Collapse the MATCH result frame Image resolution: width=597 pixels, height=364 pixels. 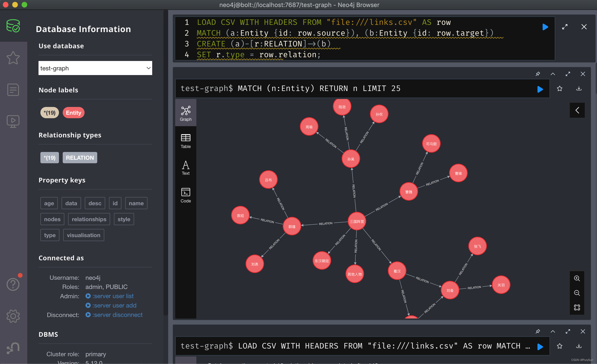coord(553,74)
